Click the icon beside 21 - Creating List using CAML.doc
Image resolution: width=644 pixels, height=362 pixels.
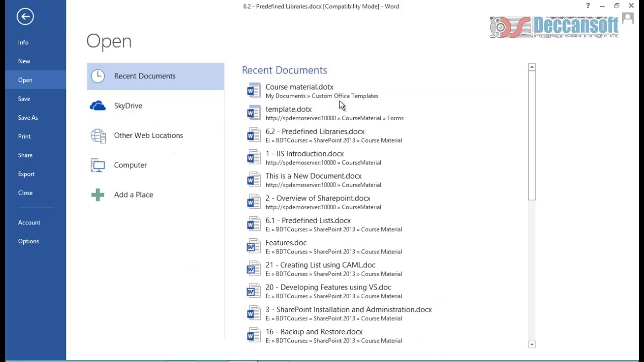254,268
